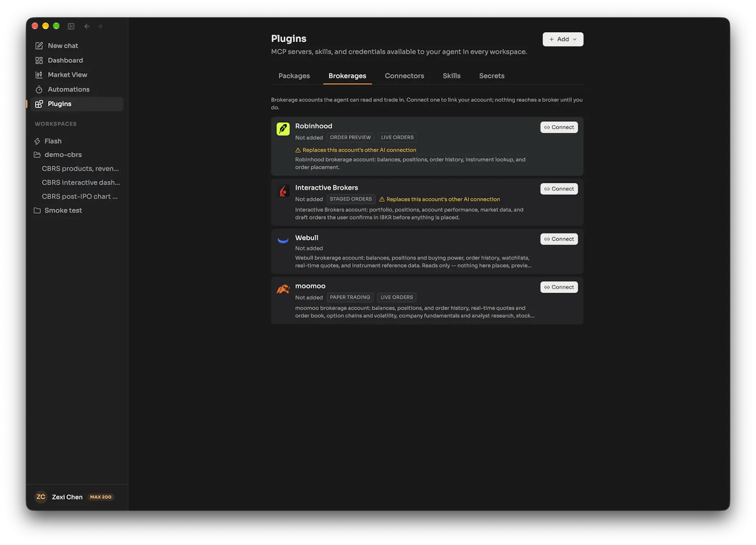Click the Webull logo icon
This screenshot has height=545, width=756.
click(283, 240)
